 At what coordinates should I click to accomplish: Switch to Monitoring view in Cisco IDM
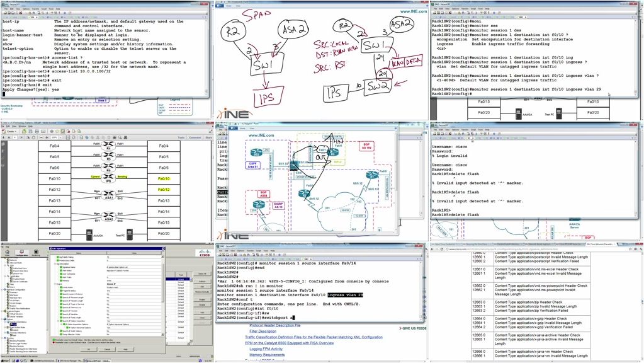(x=36, y=253)
